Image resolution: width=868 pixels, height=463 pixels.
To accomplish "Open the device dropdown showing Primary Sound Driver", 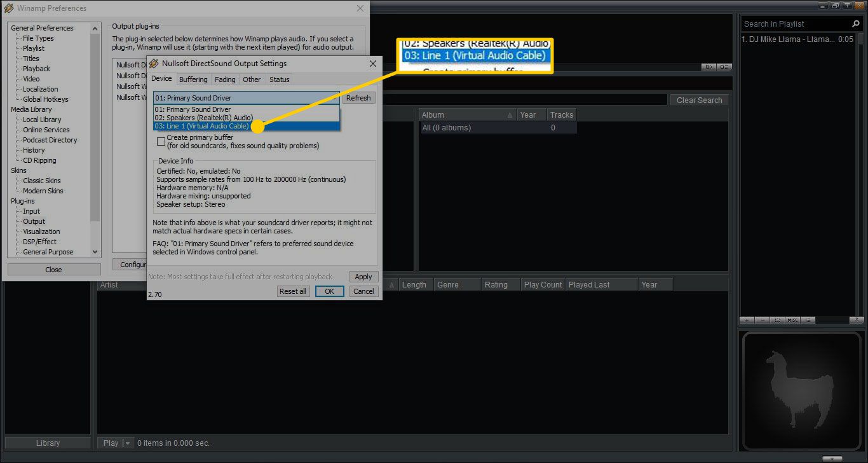I will point(246,98).
